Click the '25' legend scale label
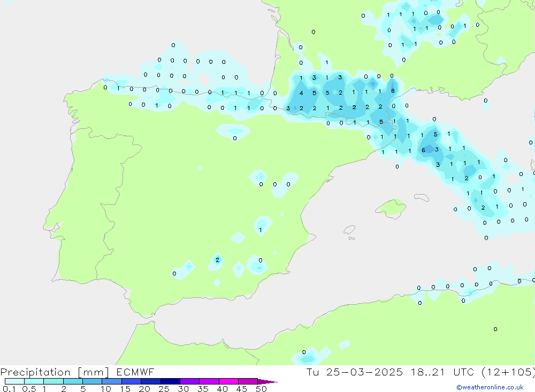 164,389
